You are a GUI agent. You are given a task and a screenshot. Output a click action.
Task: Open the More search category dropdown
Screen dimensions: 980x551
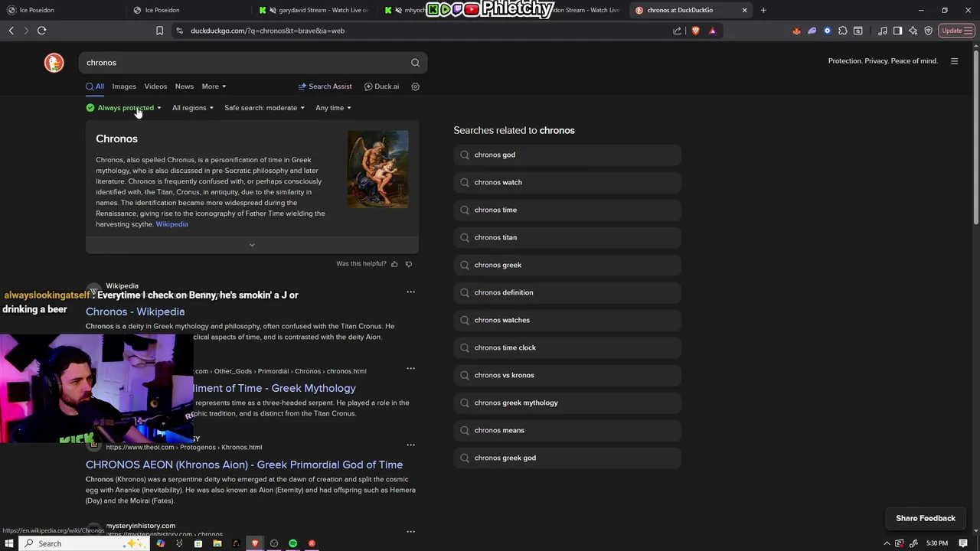pos(214,86)
